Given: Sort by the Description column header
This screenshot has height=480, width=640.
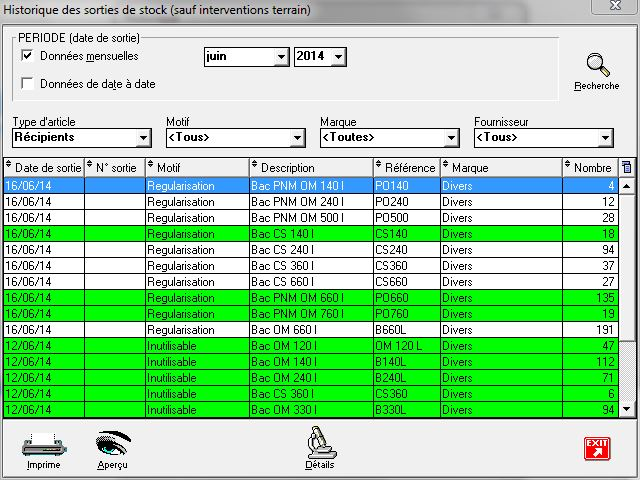Looking at the screenshot, I should tap(310, 167).
